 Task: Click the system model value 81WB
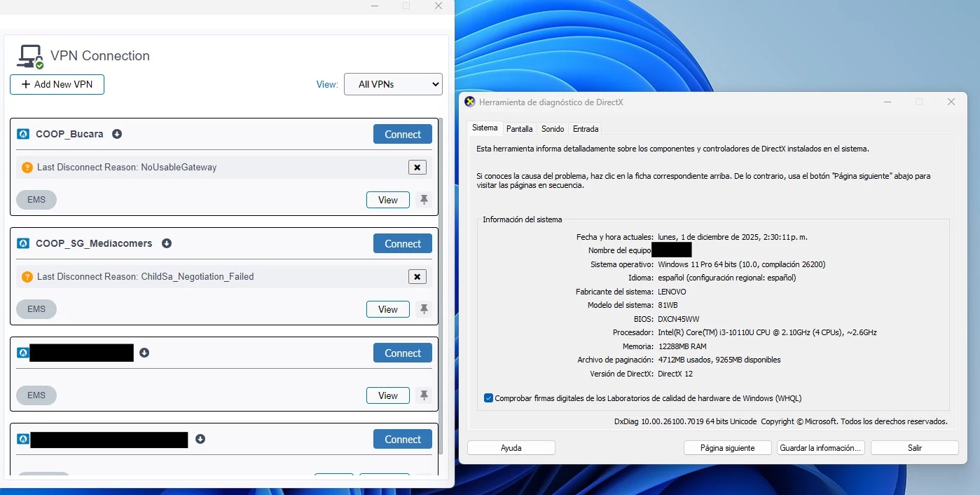668,305
